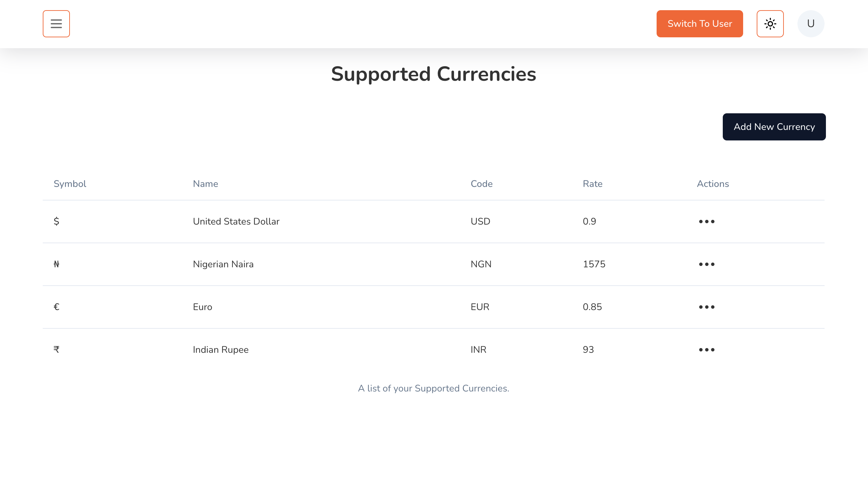Click the Name column header
Screen dimensions: 868x479
pyautogui.click(x=205, y=184)
